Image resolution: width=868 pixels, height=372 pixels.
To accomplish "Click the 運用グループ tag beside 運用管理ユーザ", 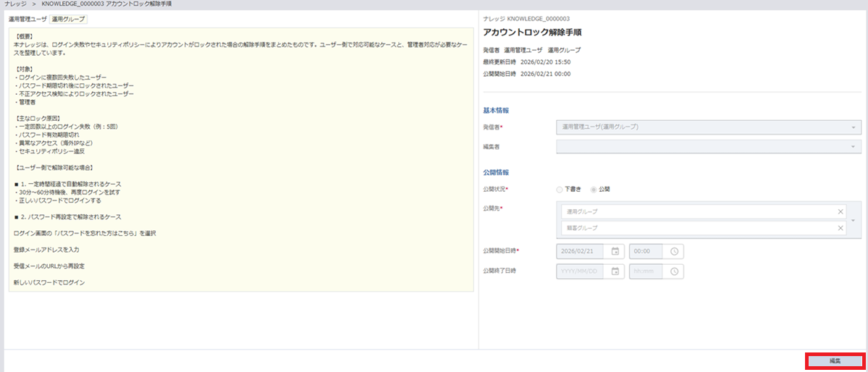I will pyautogui.click(x=67, y=19).
